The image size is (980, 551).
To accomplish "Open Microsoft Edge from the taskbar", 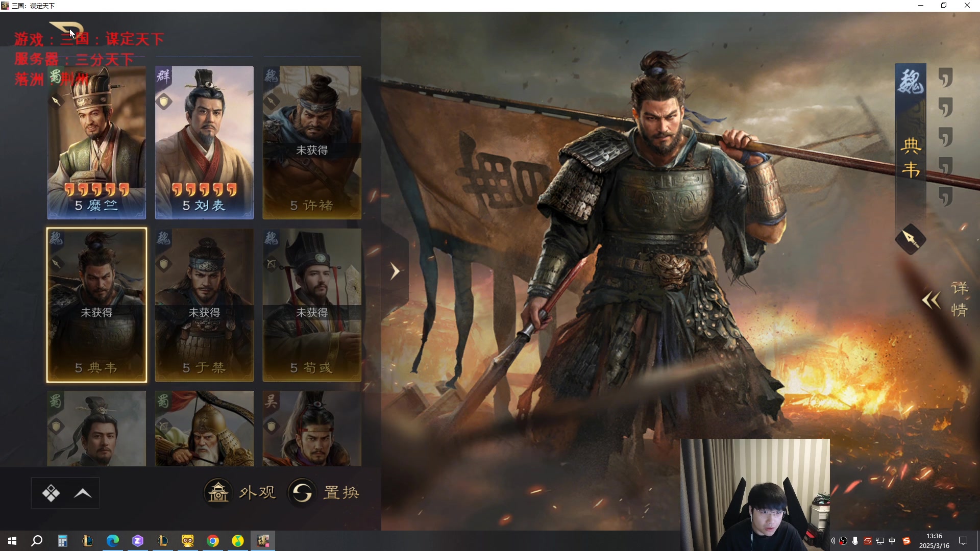I will 112,541.
